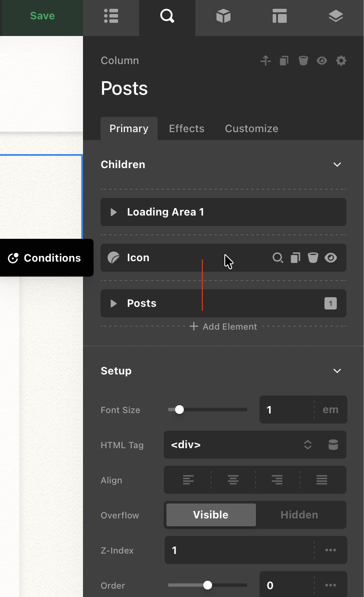Click the Font Size slider handle
The image size is (364, 597).
coord(179,410)
